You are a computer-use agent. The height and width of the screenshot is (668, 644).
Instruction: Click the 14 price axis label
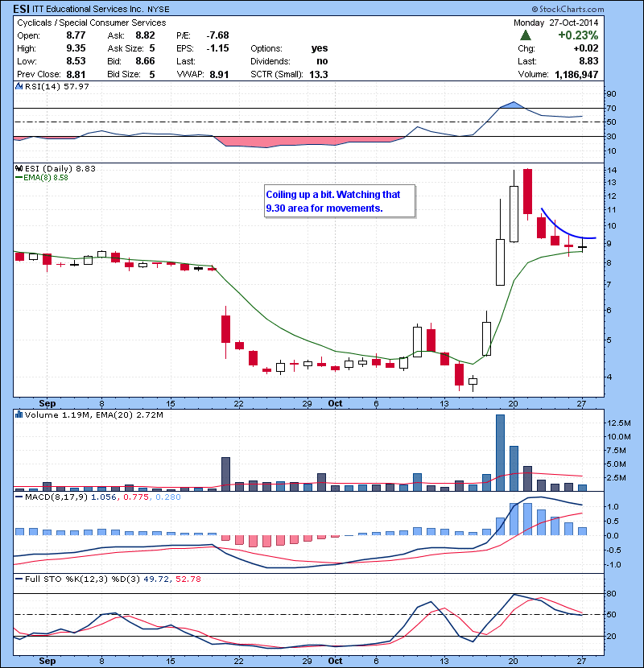click(612, 170)
